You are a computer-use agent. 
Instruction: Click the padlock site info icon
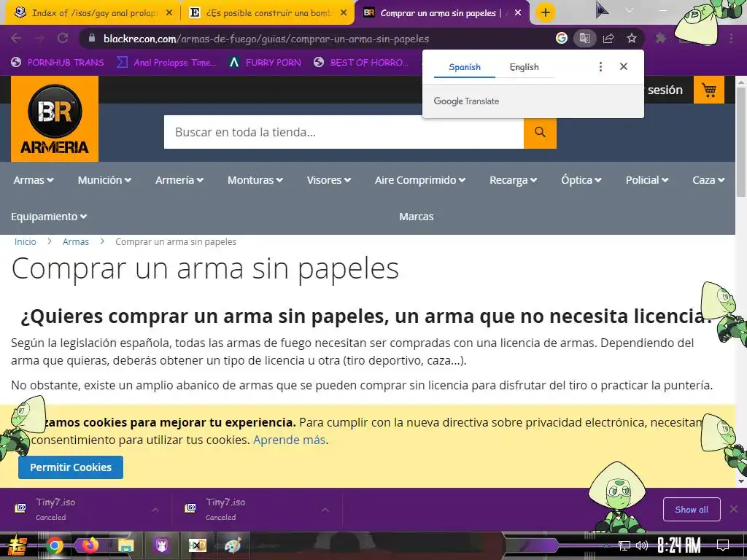[x=92, y=39]
